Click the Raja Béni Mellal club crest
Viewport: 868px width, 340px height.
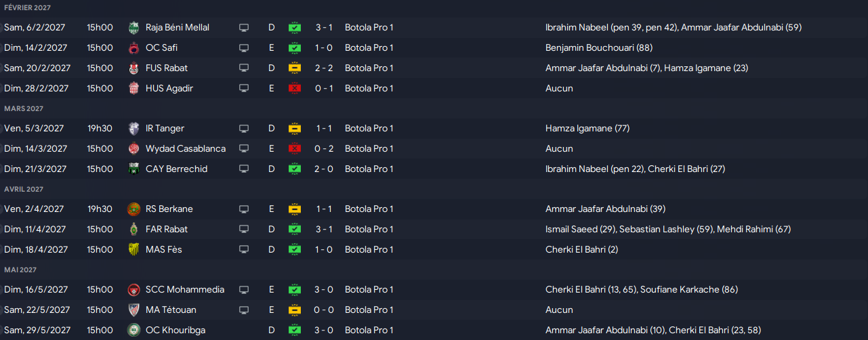(133, 28)
